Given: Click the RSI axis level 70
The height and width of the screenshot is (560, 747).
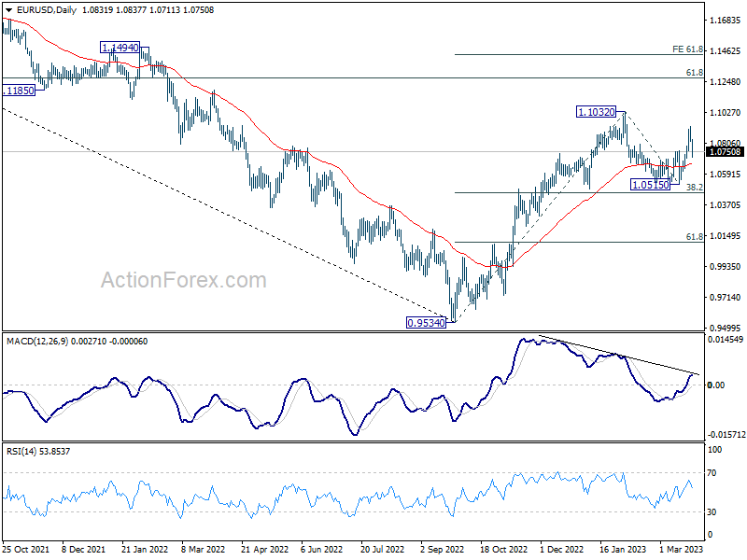Looking at the screenshot, I should (712, 473).
